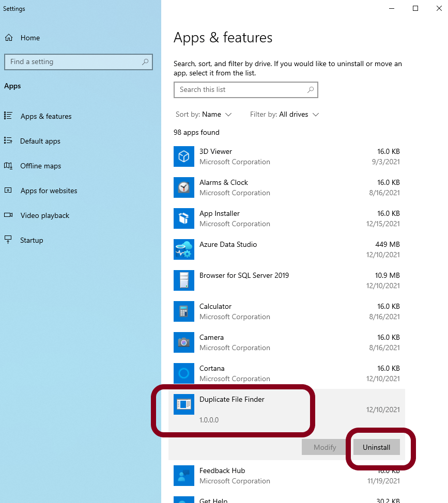Select the Camera app icon
The height and width of the screenshot is (503, 448).
tap(184, 342)
